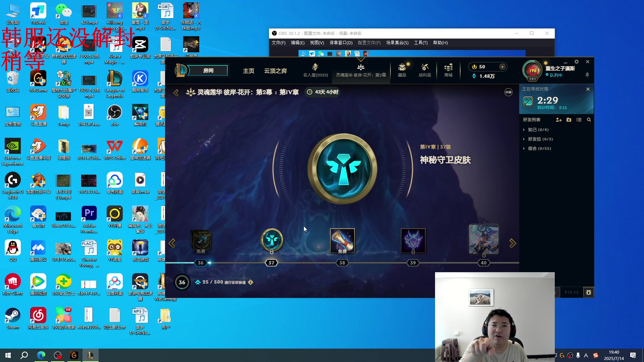Viewport: 644px width, 362px height.
Task: Open the OBS 停靠窗口(D) menu
Action: click(x=341, y=43)
